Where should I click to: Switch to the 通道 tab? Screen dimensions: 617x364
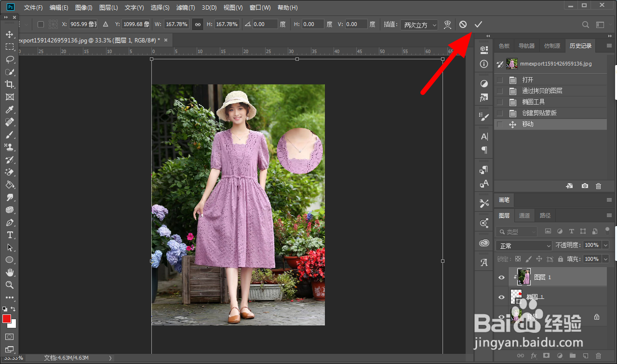pos(524,216)
